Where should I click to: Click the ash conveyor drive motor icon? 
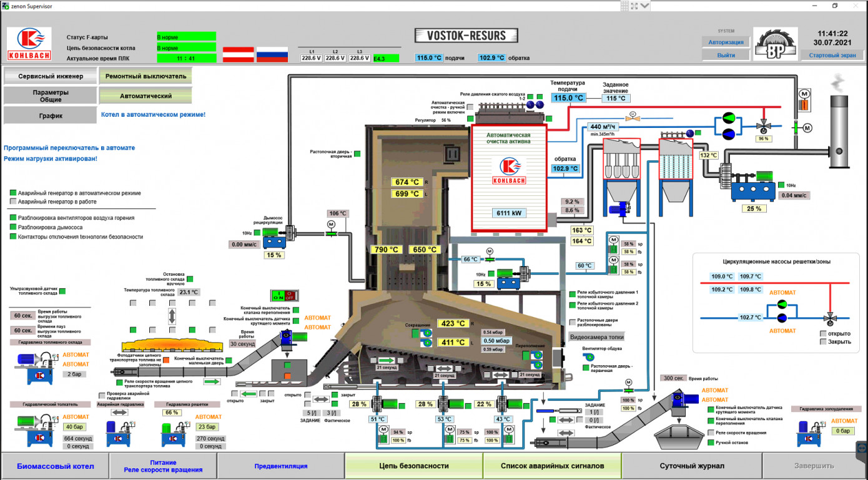[686, 399]
